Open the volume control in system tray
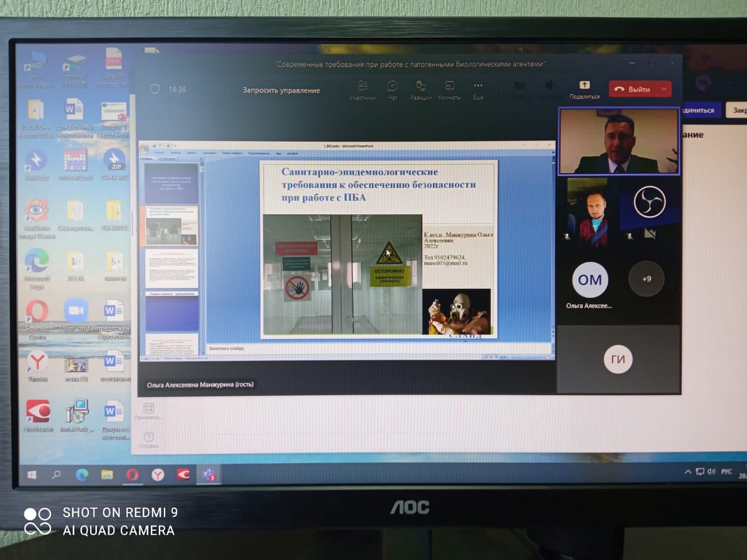Screen dimensions: 747x560 click(x=712, y=471)
